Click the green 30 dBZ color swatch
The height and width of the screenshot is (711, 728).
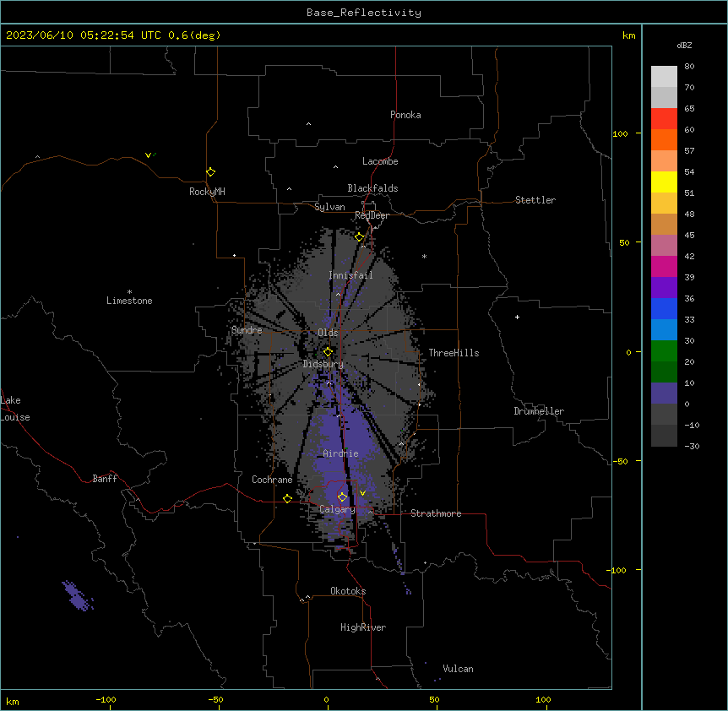pyautogui.click(x=664, y=351)
